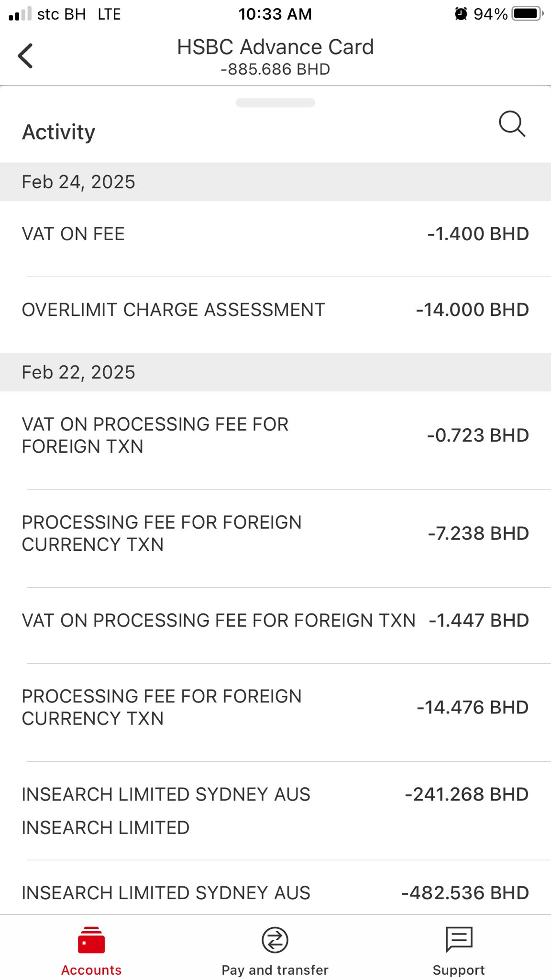Switch to Pay and transfer tab label
Screen dimensions: 551x980
275,970
